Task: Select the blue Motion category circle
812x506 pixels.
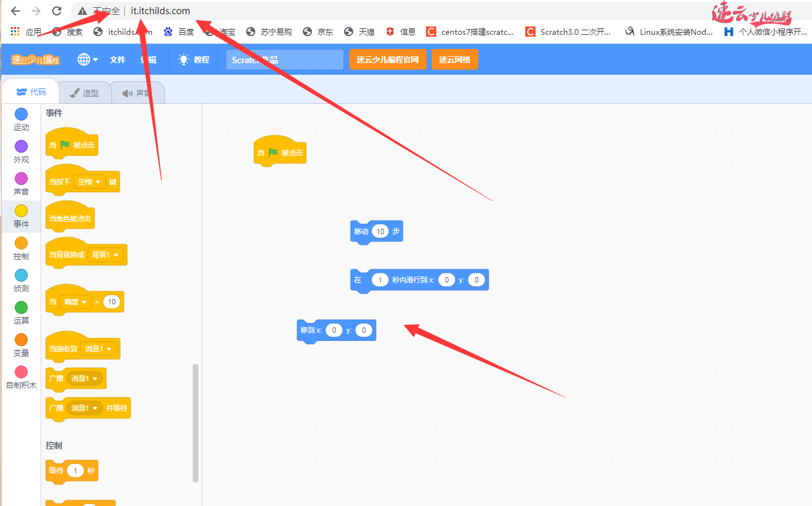Action: tap(21, 114)
